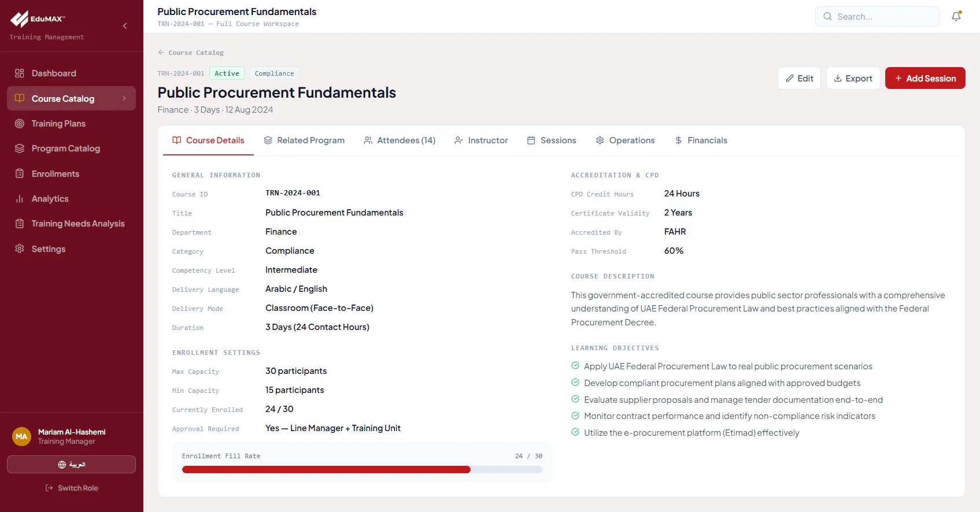Open notifications bell icon

(x=956, y=17)
